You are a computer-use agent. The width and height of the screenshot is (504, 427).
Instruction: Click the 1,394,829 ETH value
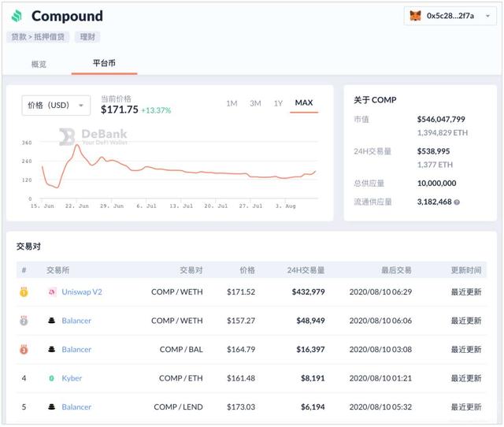click(x=443, y=133)
